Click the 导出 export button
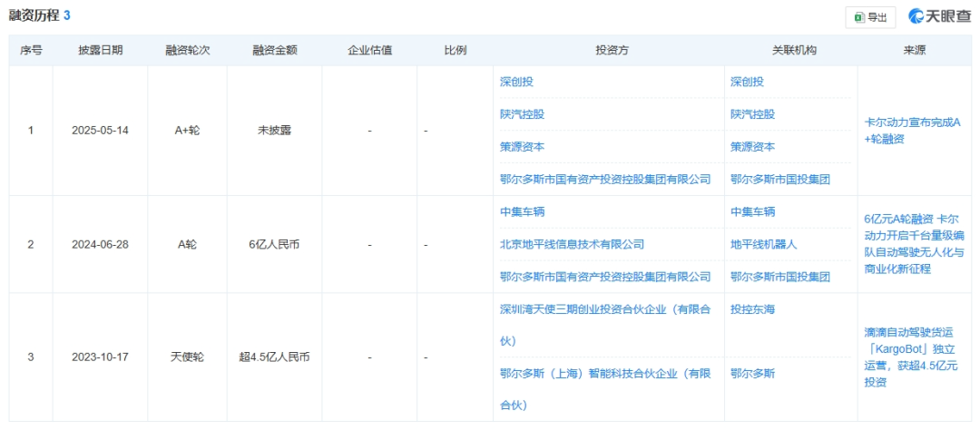Screen dimensions: 980x440 (x=870, y=17)
